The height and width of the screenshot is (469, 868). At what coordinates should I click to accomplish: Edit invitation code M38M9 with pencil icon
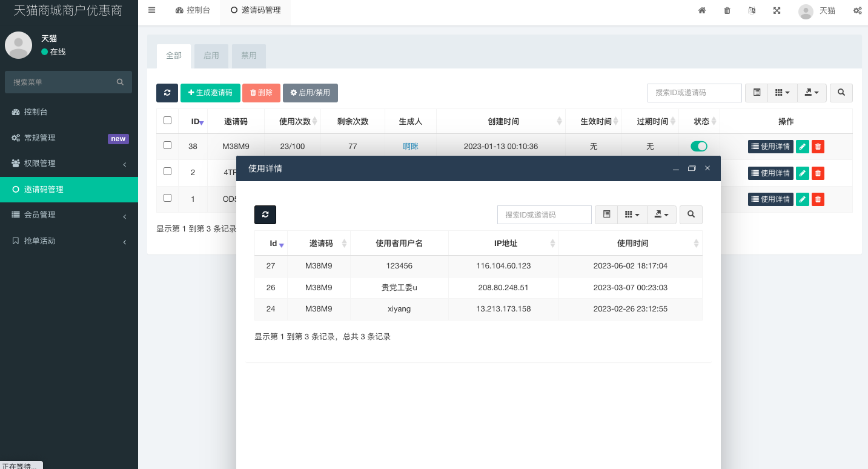pyautogui.click(x=802, y=147)
